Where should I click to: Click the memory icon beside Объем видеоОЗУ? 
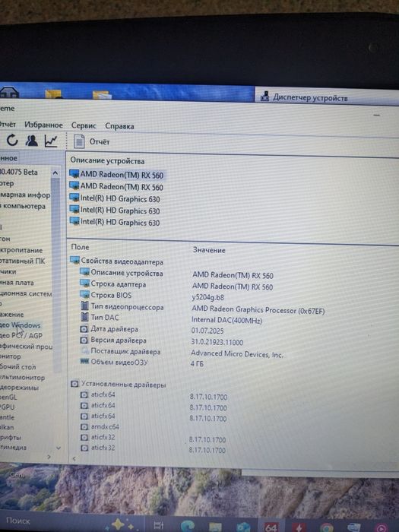pos(84,361)
